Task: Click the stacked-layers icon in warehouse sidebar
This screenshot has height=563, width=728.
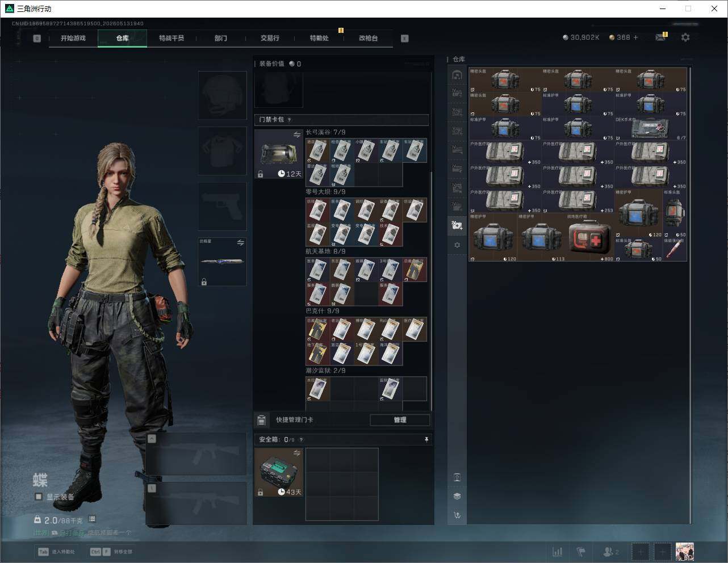Action: point(457,496)
